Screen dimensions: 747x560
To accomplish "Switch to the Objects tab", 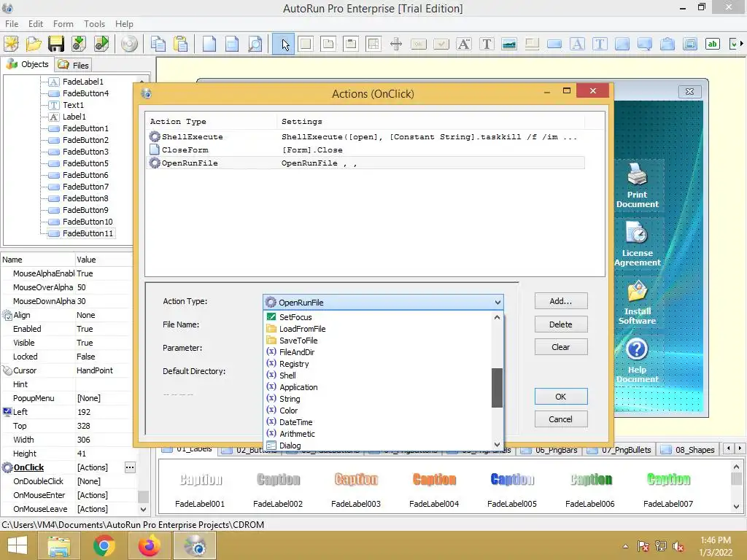I will click(28, 64).
